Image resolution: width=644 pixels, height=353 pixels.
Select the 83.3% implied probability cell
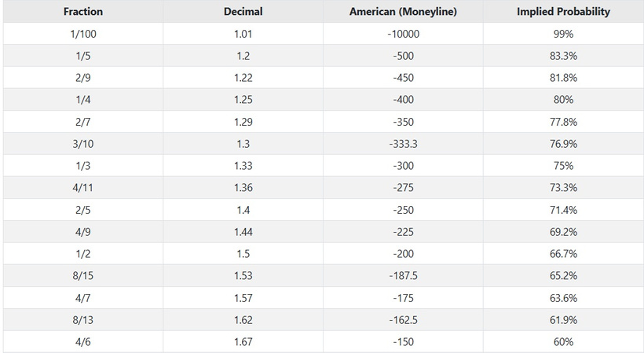coord(564,56)
